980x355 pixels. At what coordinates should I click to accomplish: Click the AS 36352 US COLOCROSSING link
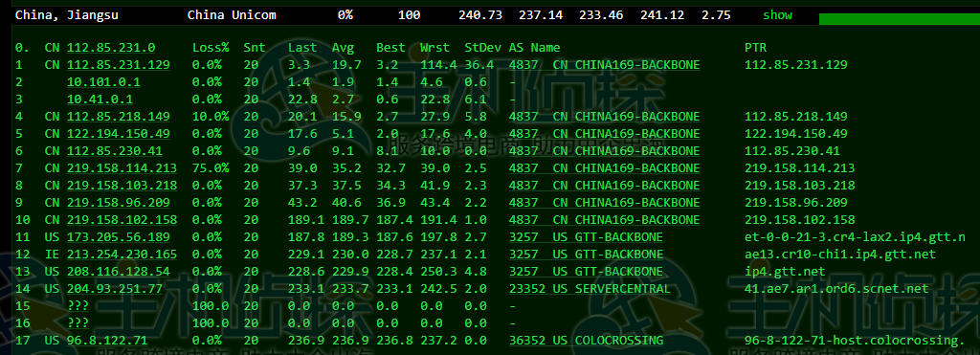point(586,340)
